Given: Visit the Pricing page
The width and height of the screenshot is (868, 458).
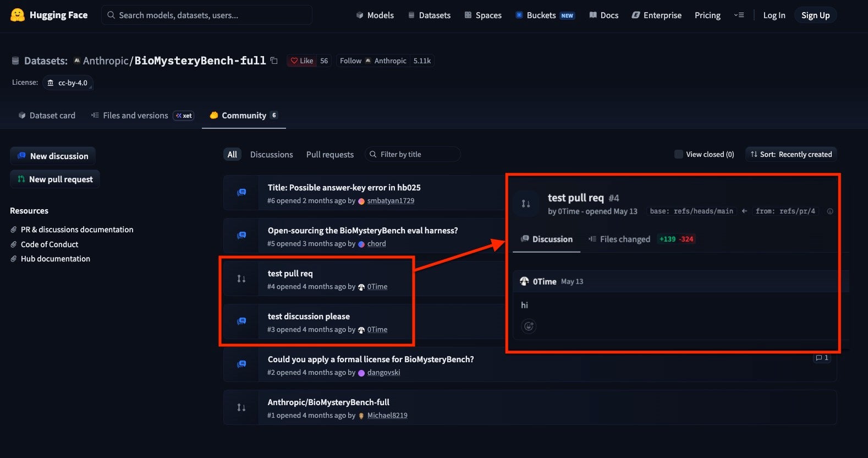Looking at the screenshot, I should (707, 15).
